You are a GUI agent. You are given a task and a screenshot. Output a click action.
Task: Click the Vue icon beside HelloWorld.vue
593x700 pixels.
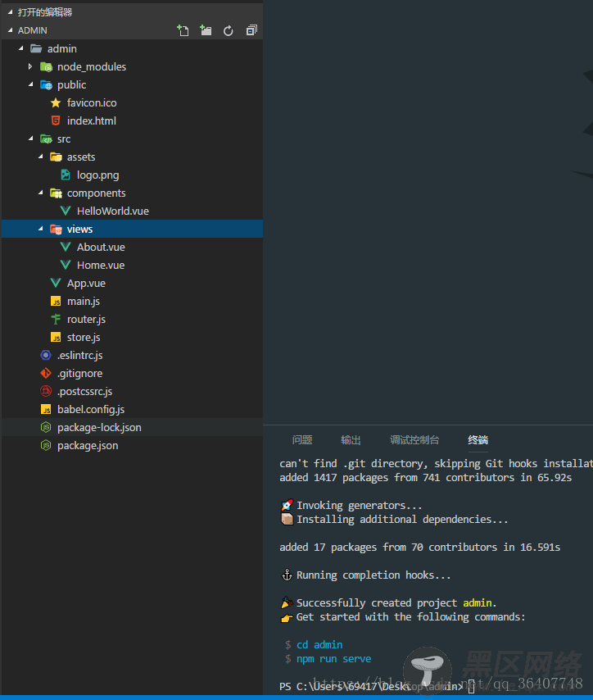pos(66,211)
